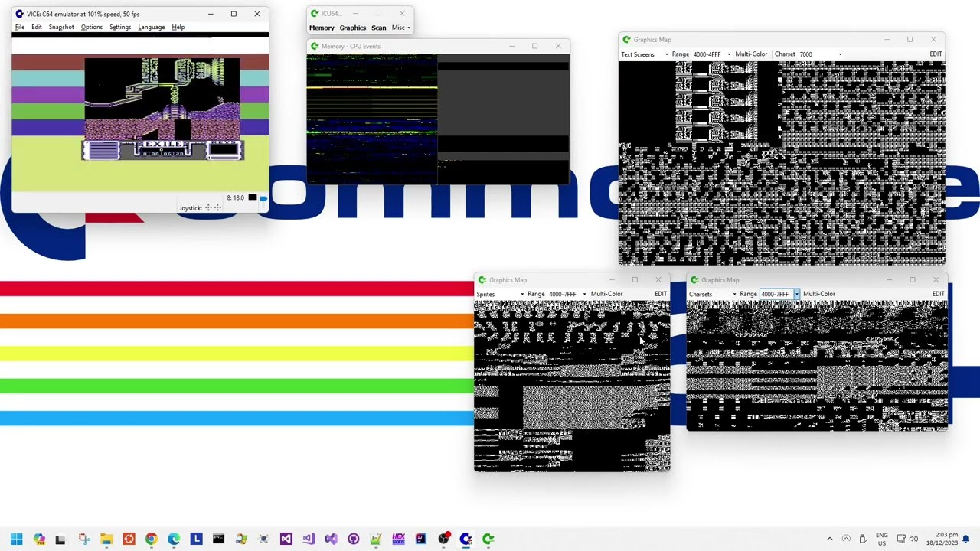
Task: Expand the Sprites type dropdown
Action: [501, 294]
